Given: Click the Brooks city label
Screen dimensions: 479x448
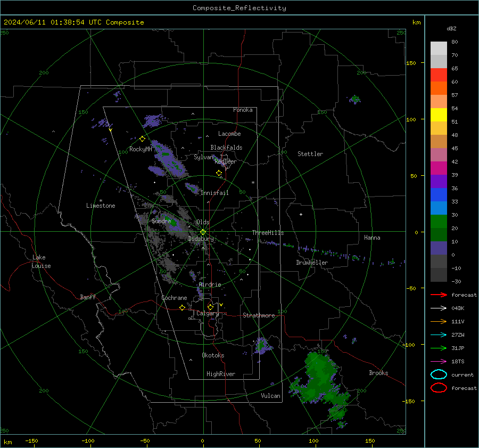Looking at the screenshot, I should tap(378, 373).
